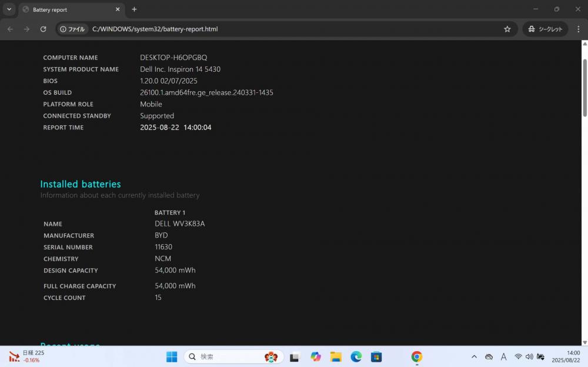Click the COMPUTER NAME label
This screenshot has width=588, height=367.
[71, 58]
